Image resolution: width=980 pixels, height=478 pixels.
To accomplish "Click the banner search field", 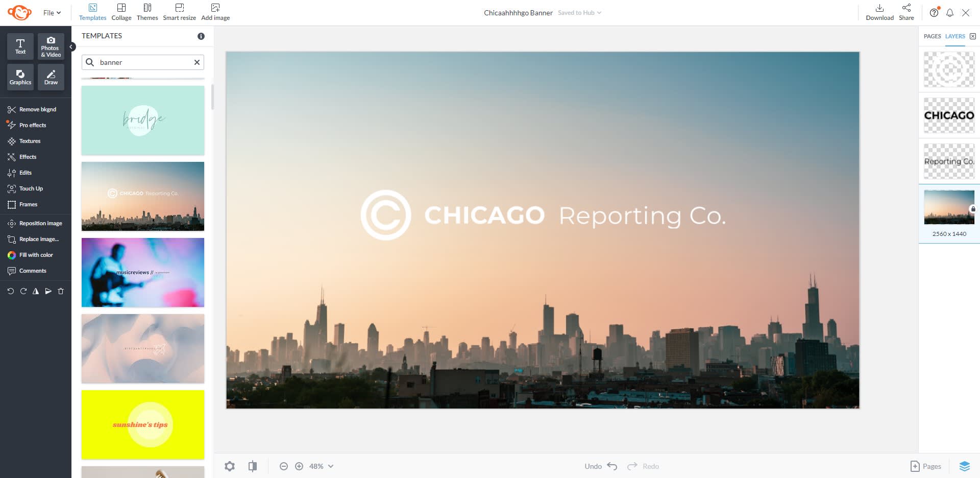I will [143, 62].
